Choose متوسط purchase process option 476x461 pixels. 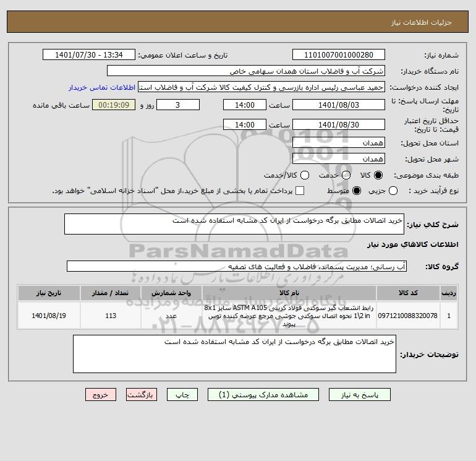[x=357, y=191]
